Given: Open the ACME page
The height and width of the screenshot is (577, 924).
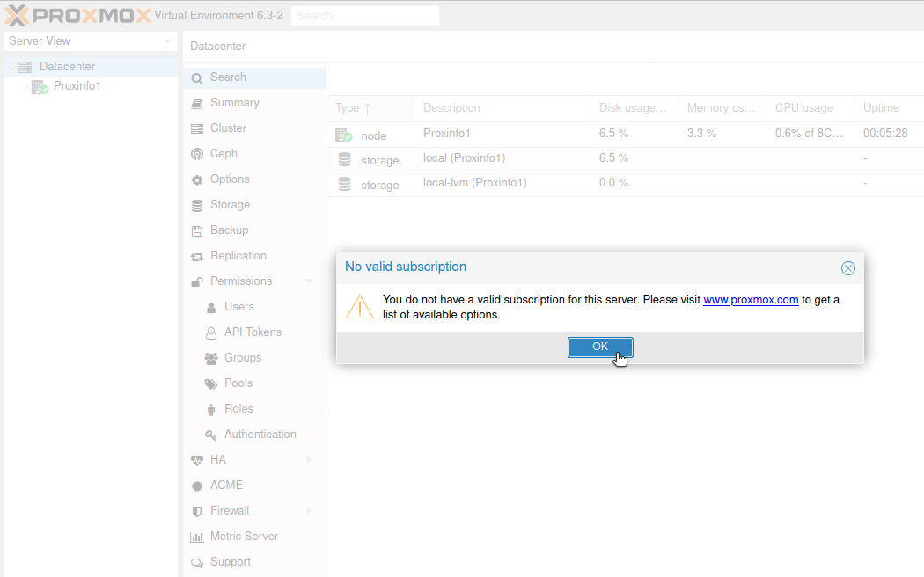Looking at the screenshot, I should tap(226, 486).
